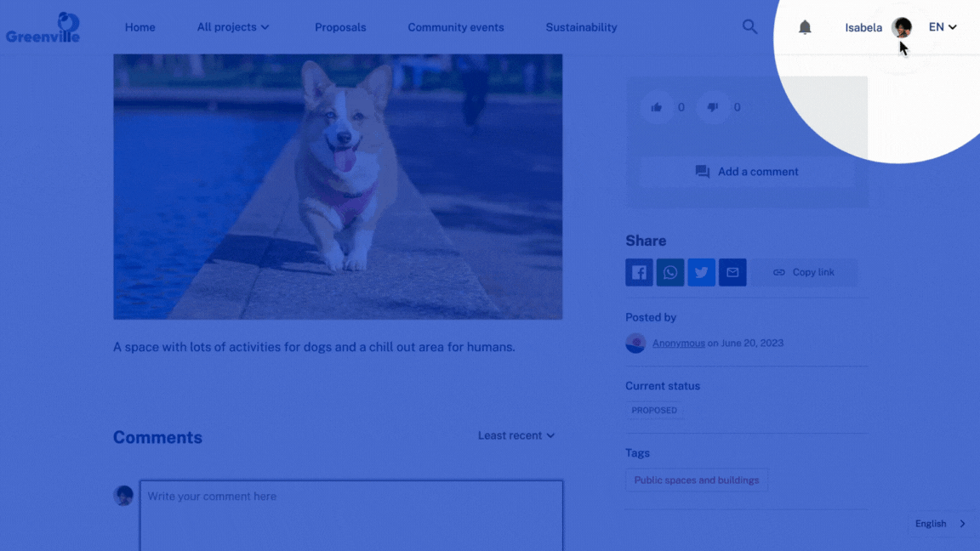This screenshot has height=551, width=980.
Task: Focus the Write your comment here box
Action: click(x=351, y=516)
